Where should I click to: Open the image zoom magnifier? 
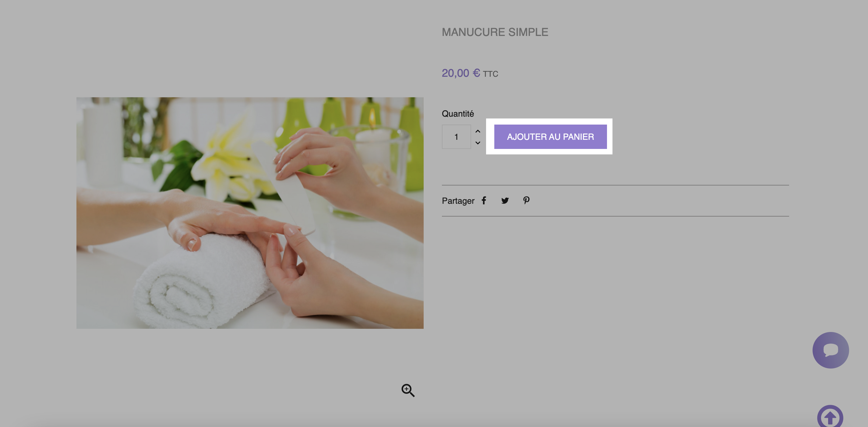pyautogui.click(x=408, y=390)
